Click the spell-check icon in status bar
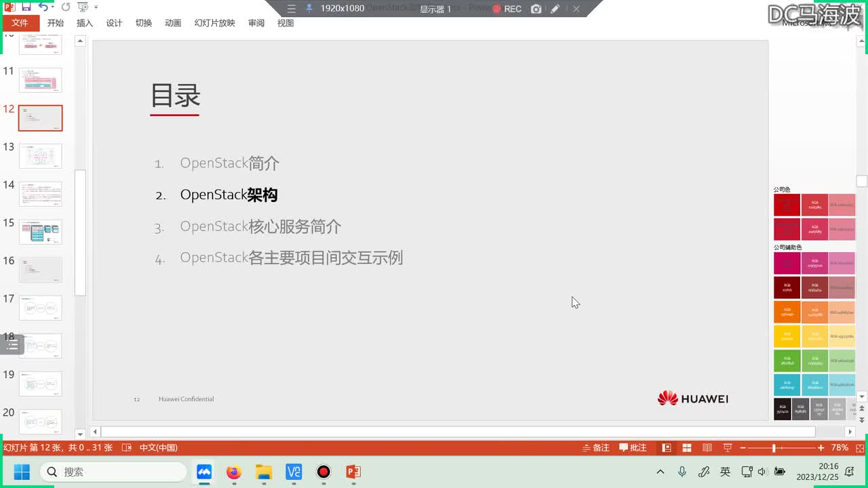Image resolution: width=868 pixels, height=488 pixels. (126, 447)
